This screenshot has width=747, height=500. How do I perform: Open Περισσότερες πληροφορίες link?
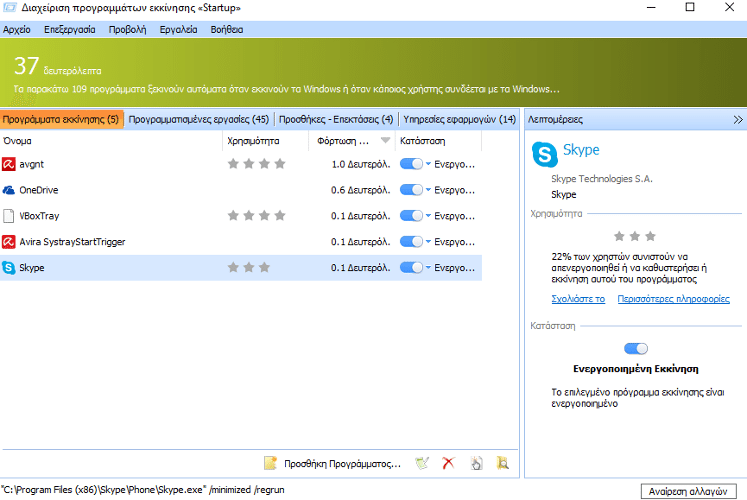674,299
